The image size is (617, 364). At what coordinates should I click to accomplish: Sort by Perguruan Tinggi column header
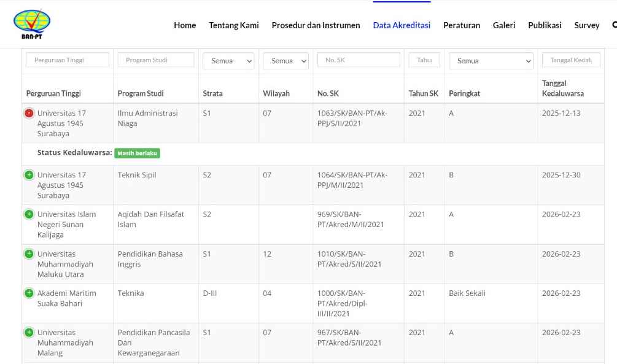pyautogui.click(x=53, y=94)
